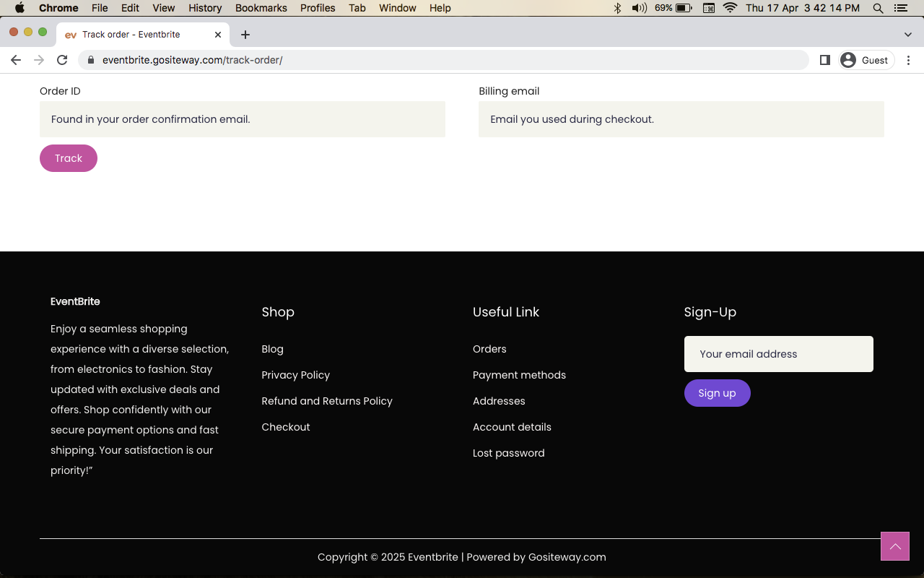Viewport: 924px width, 578px height.
Task: Click the Order ID label
Action: point(60,91)
